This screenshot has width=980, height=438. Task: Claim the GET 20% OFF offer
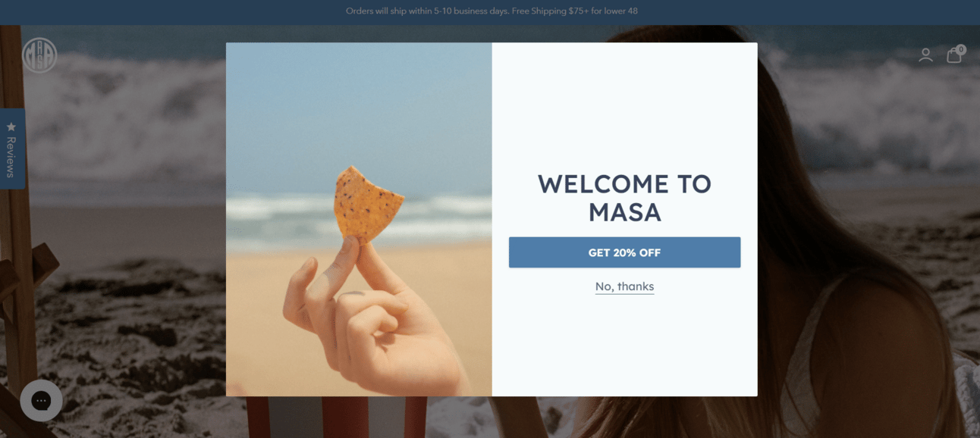pyautogui.click(x=624, y=252)
